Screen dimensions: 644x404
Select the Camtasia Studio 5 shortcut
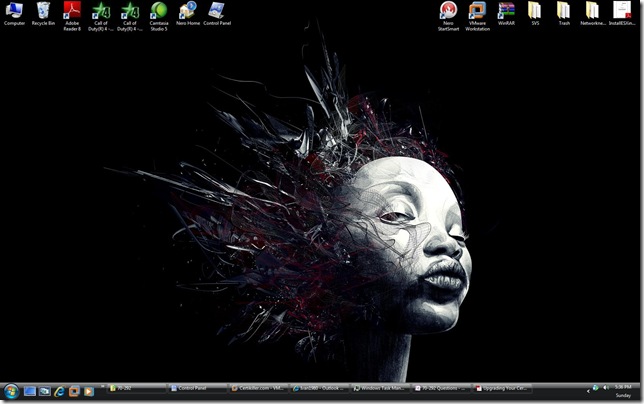point(159,16)
